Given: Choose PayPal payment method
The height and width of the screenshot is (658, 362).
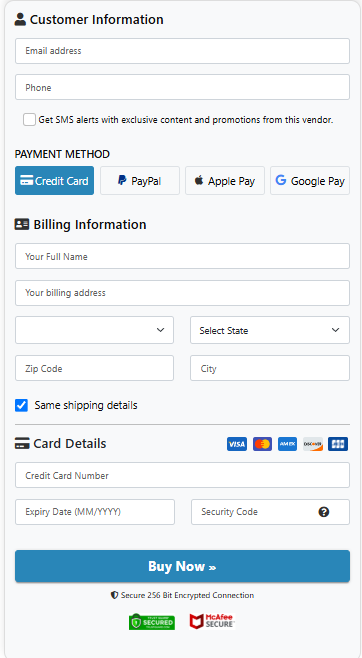Looking at the screenshot, I should pos(140,181).
